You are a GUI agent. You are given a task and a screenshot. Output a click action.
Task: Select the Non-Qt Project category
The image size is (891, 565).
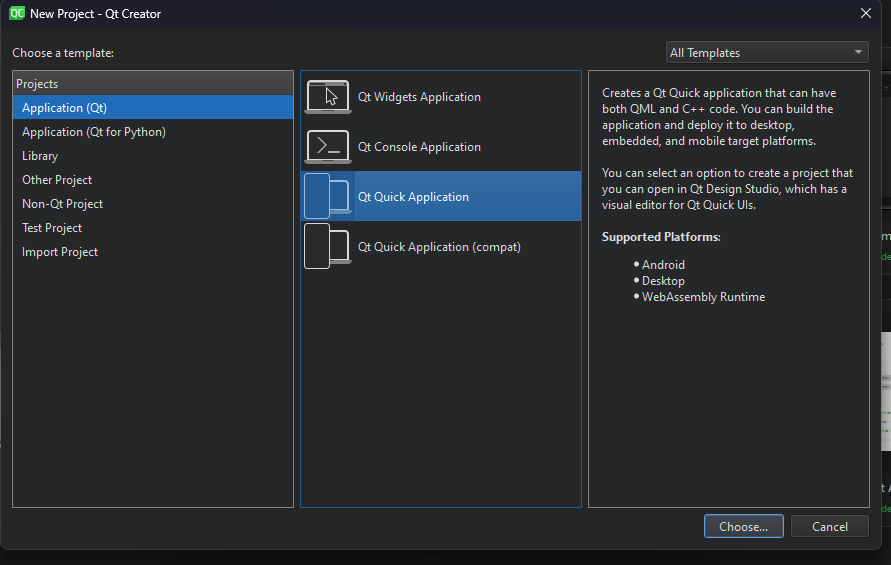(x=153, y=203)
